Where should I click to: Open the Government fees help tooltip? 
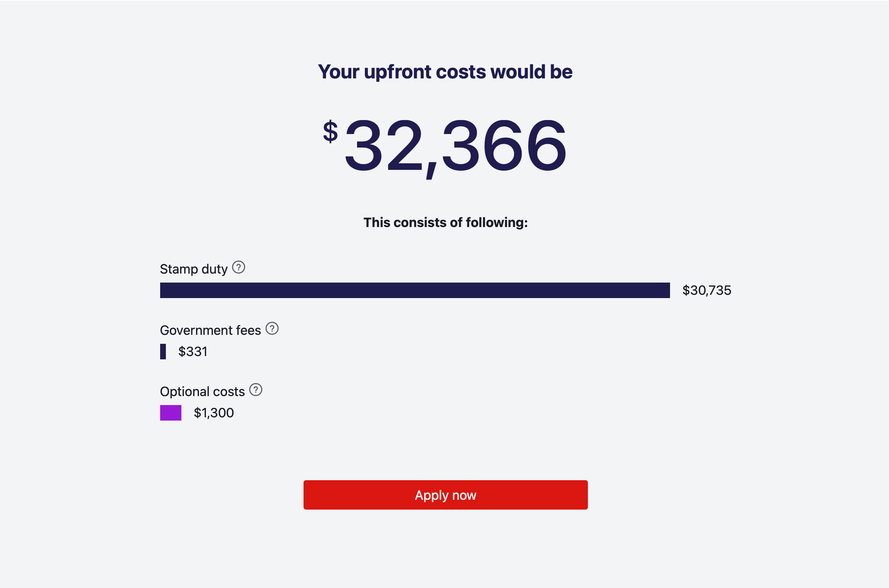point(272,328)
